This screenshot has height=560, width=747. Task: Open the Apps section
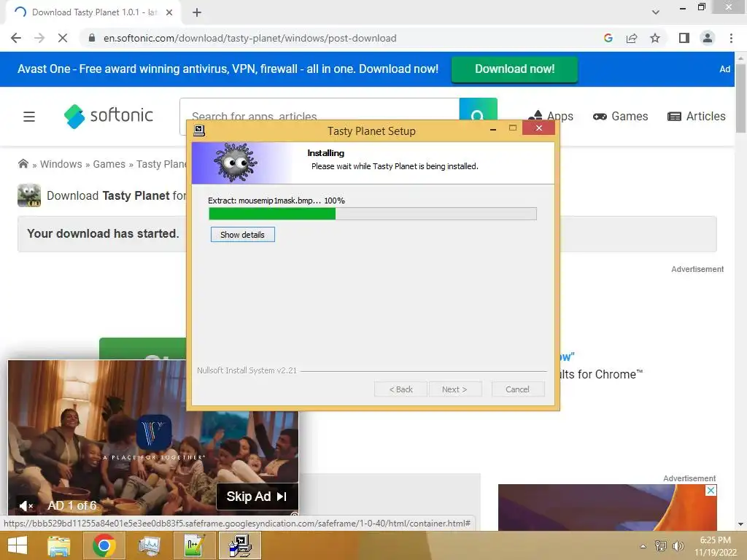tap(550, 116)
